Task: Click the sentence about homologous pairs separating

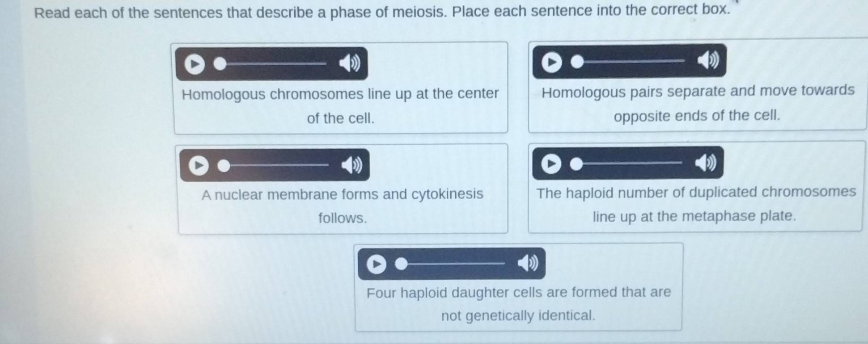Action: coord(695,105)
